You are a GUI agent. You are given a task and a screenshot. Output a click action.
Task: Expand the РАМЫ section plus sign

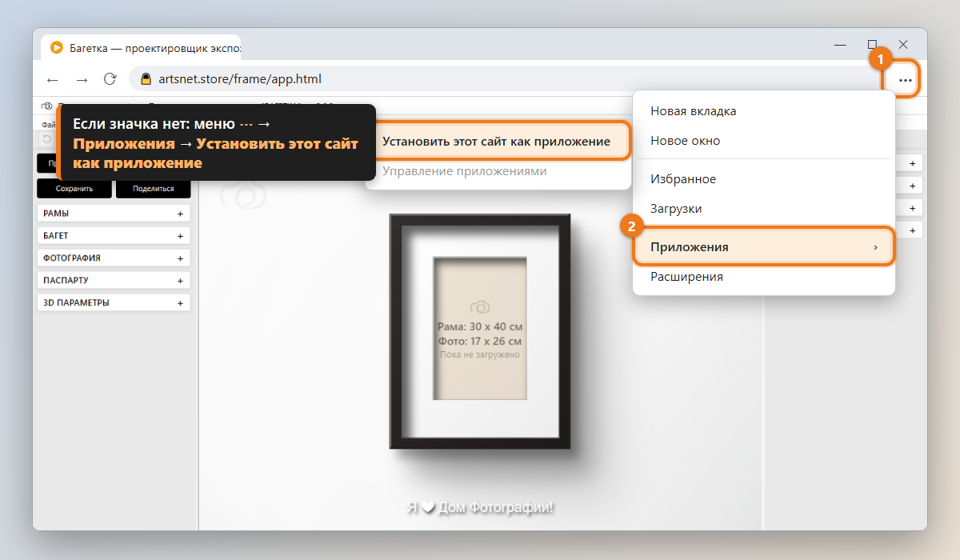(181, 214)
